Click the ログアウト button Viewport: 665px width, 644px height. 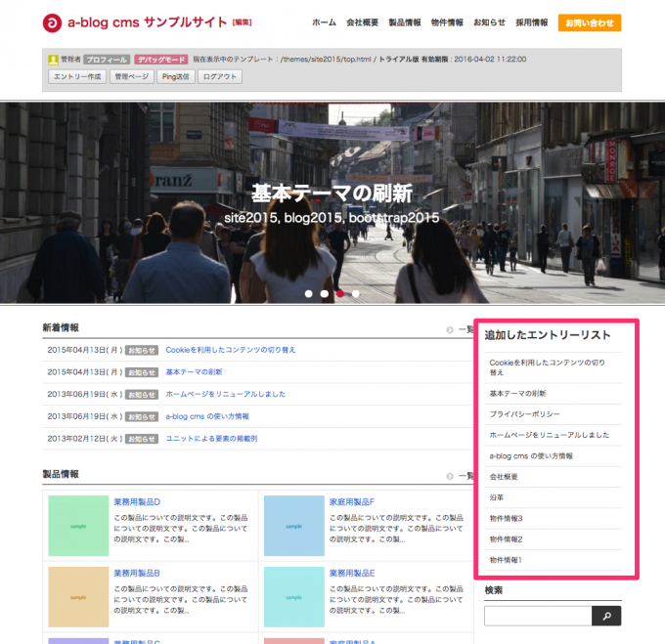[220, 76]
